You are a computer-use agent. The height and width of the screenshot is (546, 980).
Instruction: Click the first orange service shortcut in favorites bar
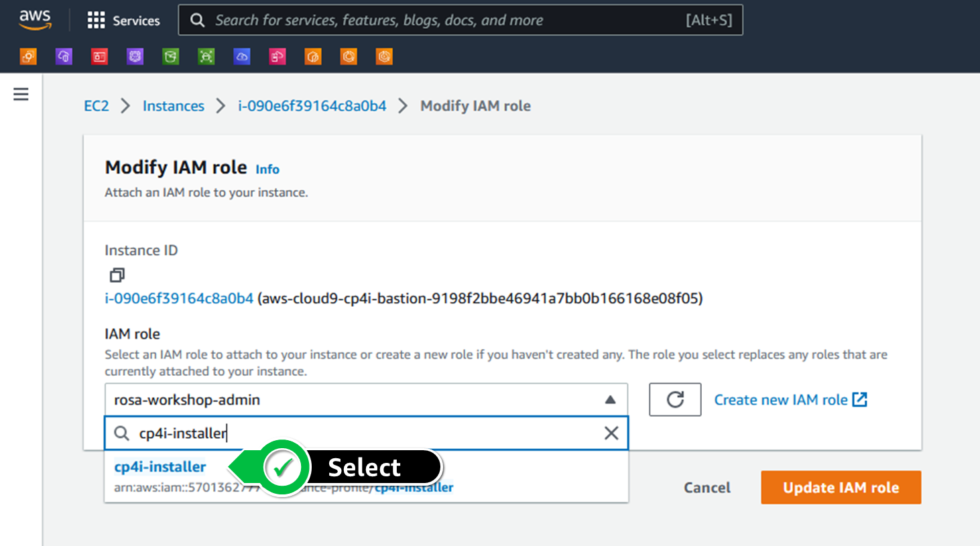(28, 56)
